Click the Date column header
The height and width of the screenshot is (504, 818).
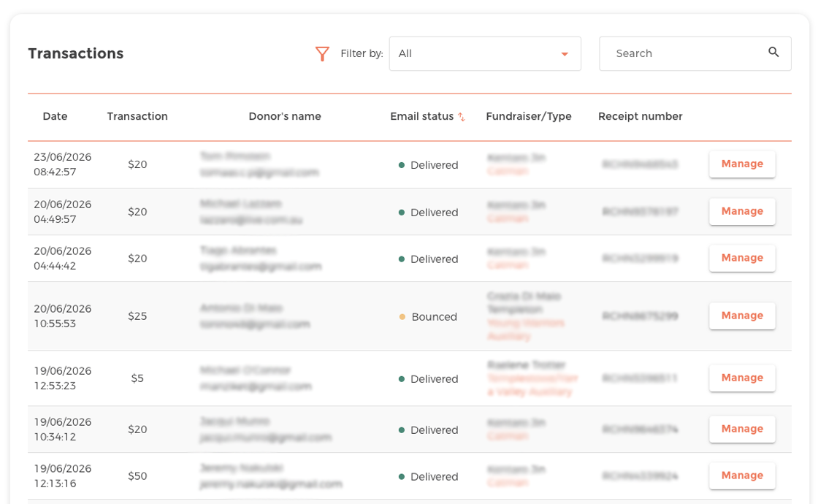coord(55,116)
